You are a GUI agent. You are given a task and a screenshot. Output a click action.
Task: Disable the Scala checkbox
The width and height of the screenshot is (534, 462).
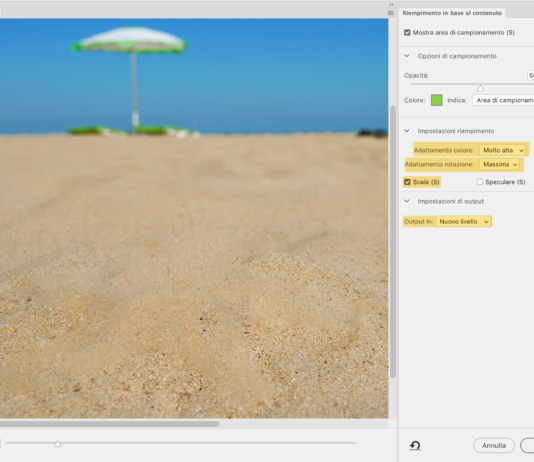pyautogui.click(x=407, y=182)
